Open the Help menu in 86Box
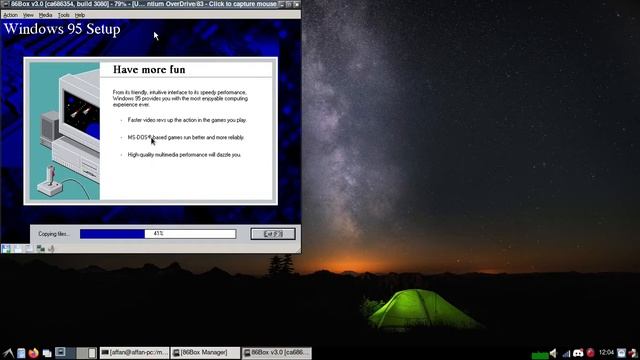640x360 pixels. 80,15
